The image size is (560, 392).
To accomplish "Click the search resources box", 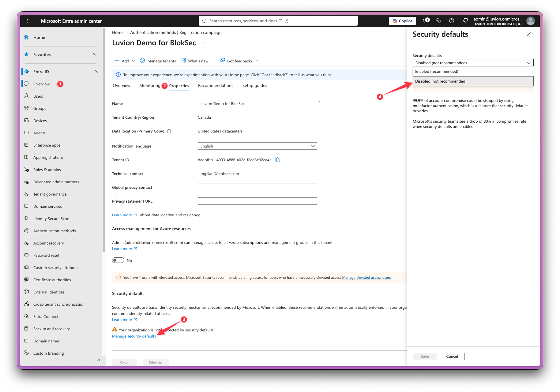I will tap(278, 21).
